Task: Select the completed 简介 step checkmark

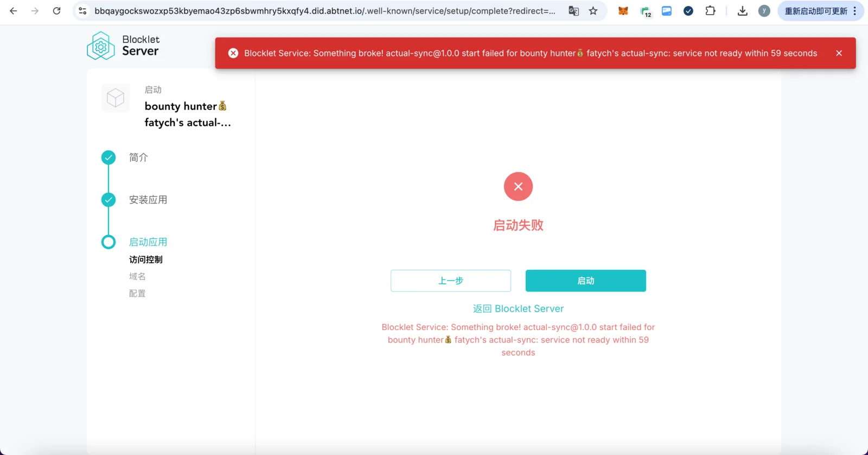Action: pyautogui.click(x=108, y=157)
